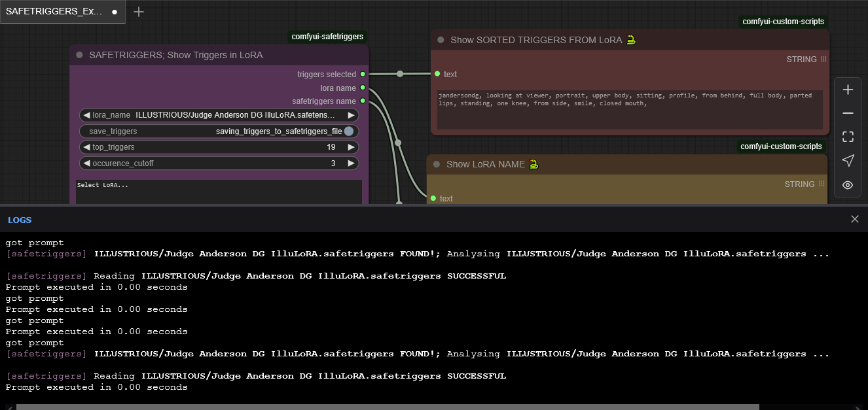This screenshot has width=868, height=410.
Task: Select previous lora_name with left arrow
Action: click(x=86, y=115)
